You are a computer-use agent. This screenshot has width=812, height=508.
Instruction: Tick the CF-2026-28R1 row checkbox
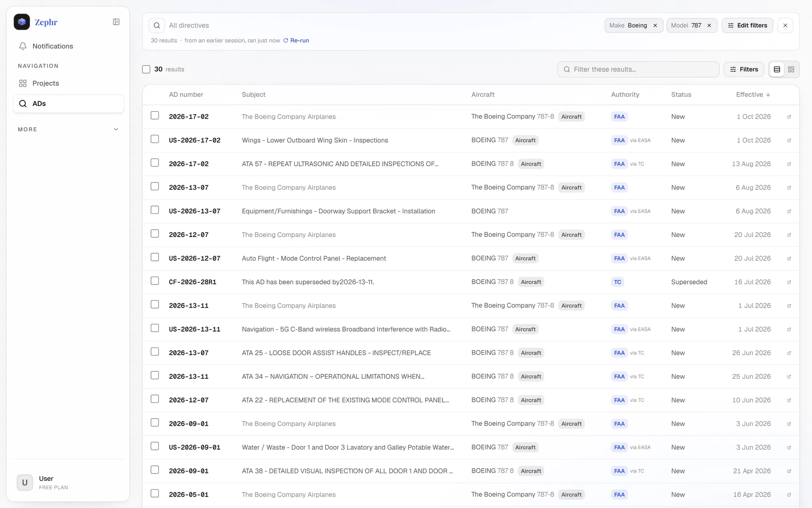[155, 281]
